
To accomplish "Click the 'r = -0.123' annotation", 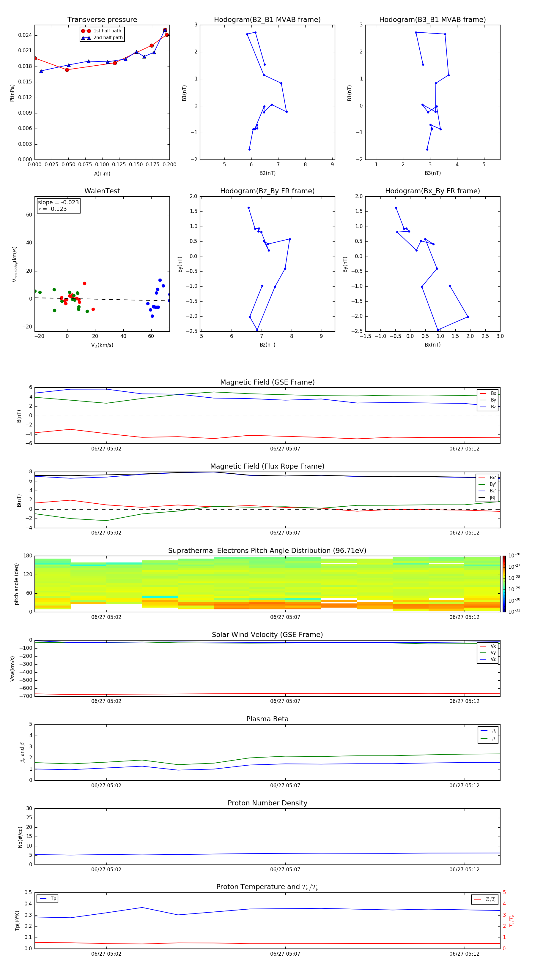I will [x=53, y=209].
